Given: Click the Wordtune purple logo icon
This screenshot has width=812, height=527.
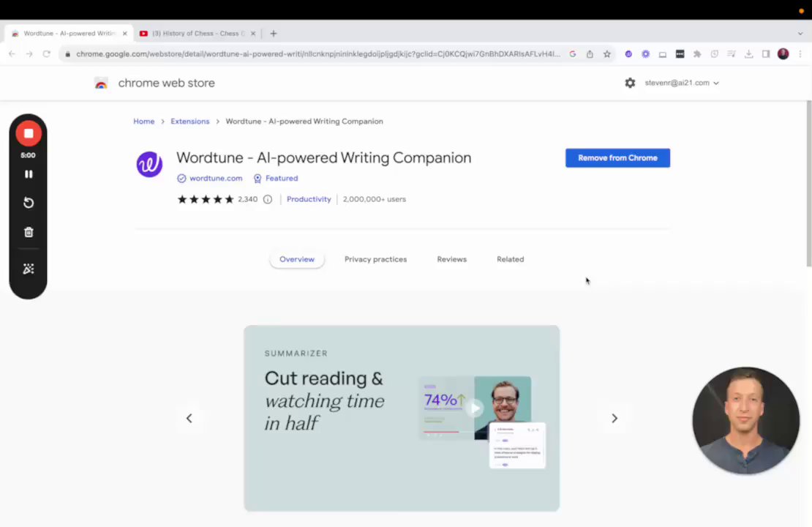Looking at the screenshot, I should coord(149,164).
